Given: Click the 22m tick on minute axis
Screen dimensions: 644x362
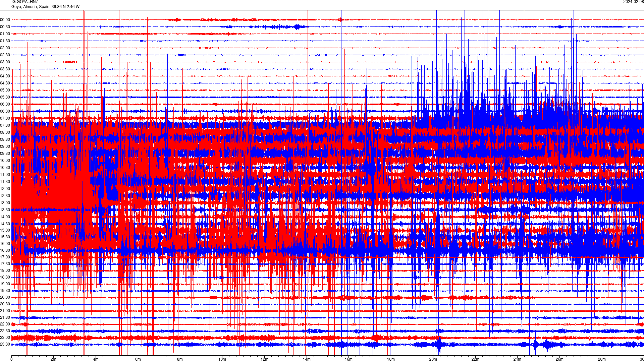Looking at the screenshot, I should click(475, 359).
